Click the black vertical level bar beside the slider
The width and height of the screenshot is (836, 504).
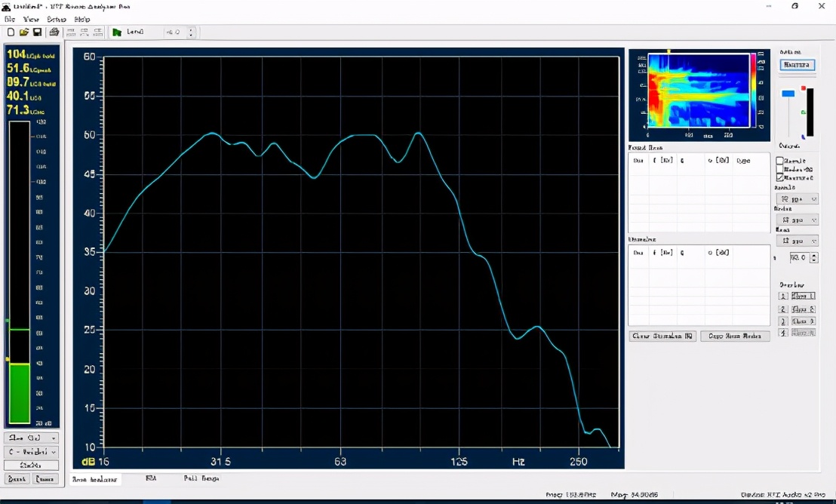pos(810,112)
